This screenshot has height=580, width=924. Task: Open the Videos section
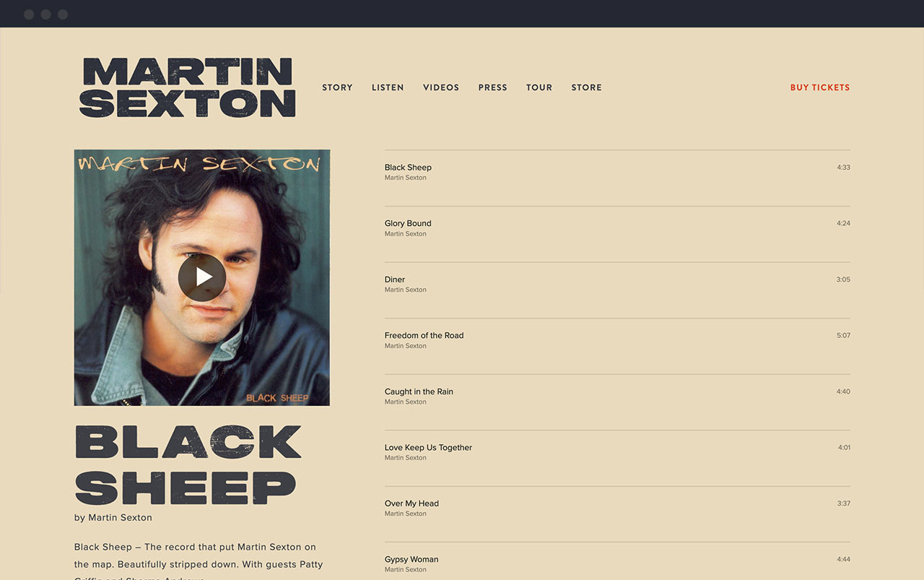click(441, 87)
